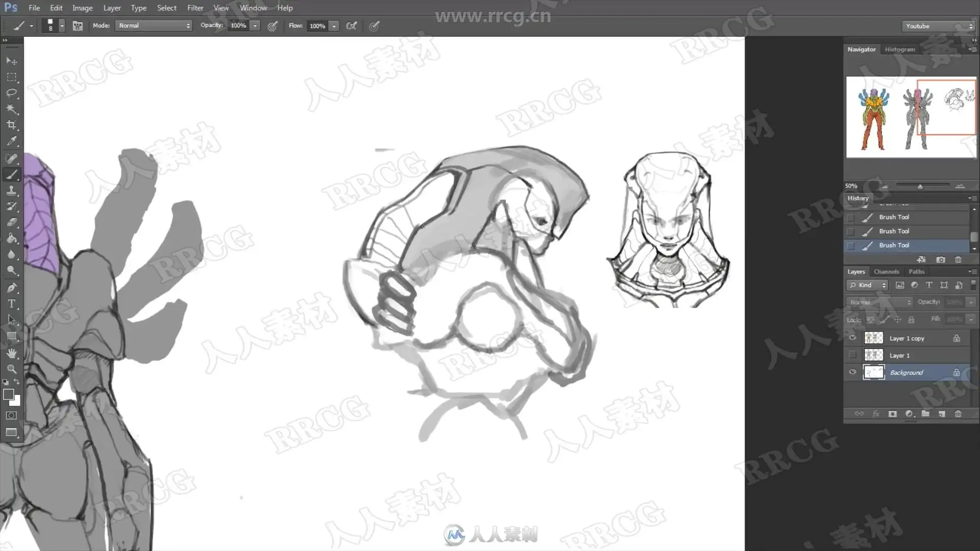Image resolution: width=980 pixels, height=551 pixels.
Task: Delete layer using Layers panel trash icon
Action: (958, 414)
